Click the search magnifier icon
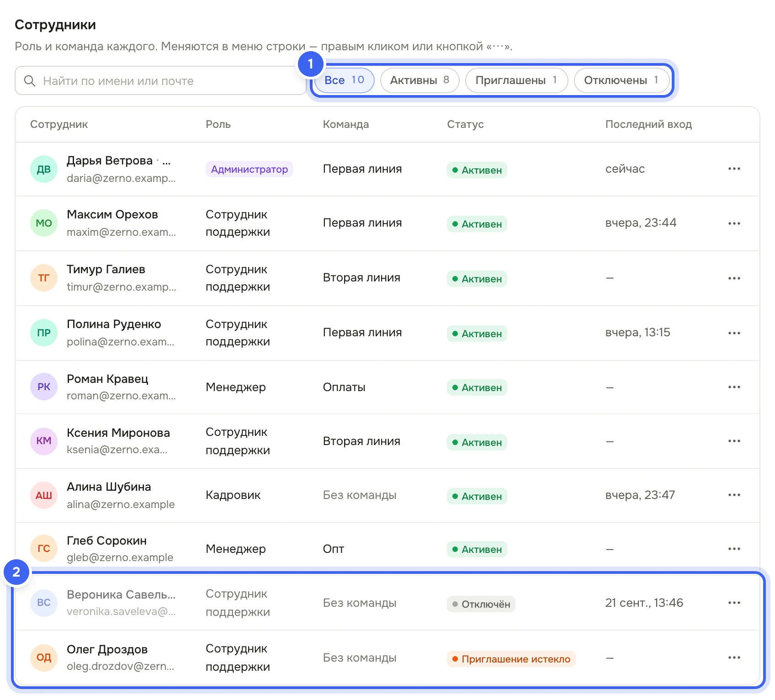Screen dimensions: 775x700 [x=30, y=81]
